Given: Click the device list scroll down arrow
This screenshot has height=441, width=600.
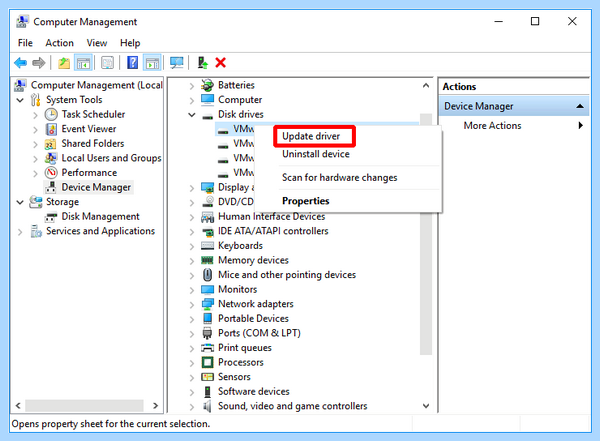Looking at the screenshot, I should [x=426, y=406].
